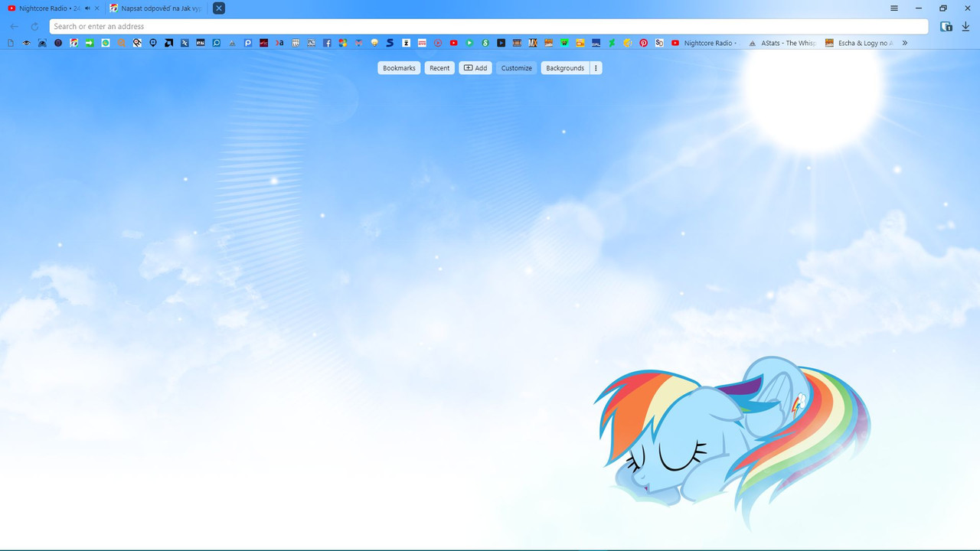Screen dimensions: 980x551
Task: Open the SD bookmark icon
Action: pos(659,43)
